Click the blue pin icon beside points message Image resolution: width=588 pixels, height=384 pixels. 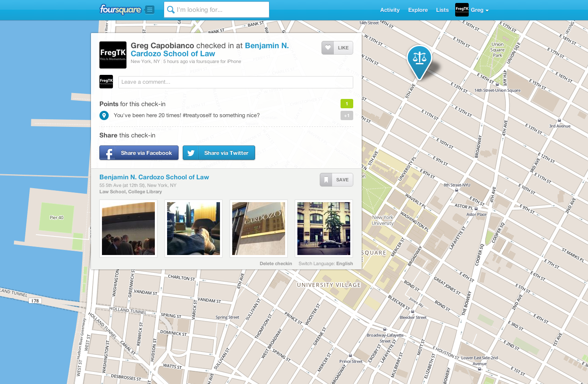[104, 115]
